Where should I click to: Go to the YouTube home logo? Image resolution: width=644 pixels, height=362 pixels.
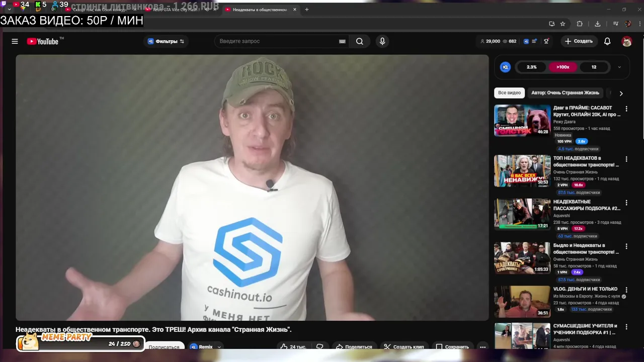click(x=43, y=41)
